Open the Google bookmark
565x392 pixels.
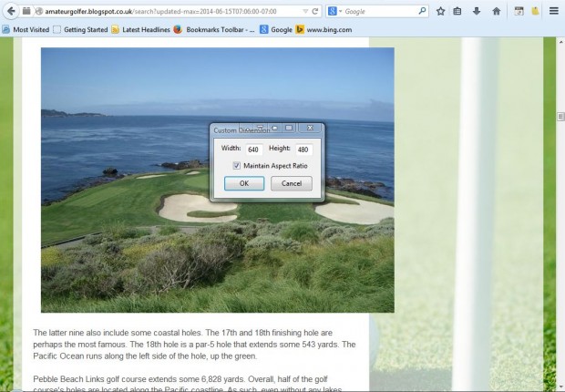pyautogui.click(x=276, y=30)
